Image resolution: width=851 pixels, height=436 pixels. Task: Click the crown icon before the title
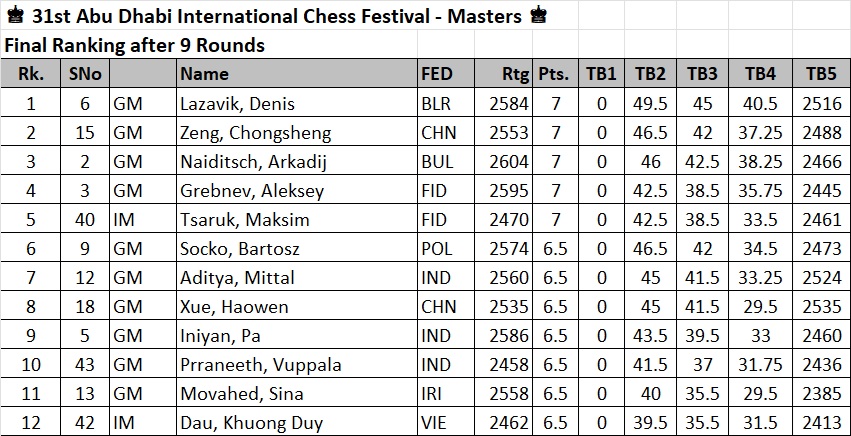pyautogui.click(x=15, y=16)
